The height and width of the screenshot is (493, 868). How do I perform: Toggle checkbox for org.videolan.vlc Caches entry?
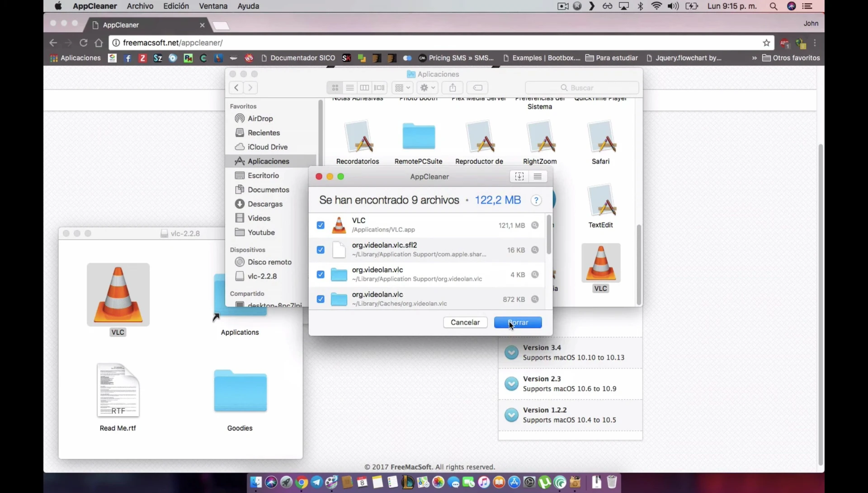(321, 299)
